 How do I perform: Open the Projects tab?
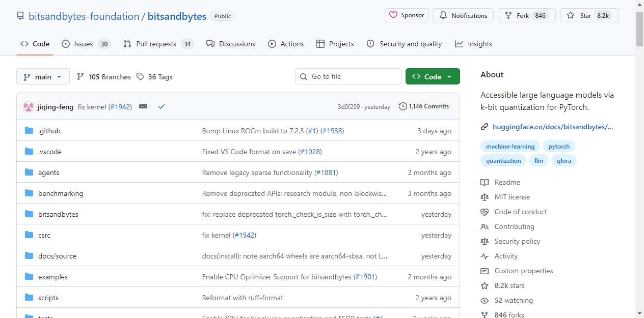335,44
